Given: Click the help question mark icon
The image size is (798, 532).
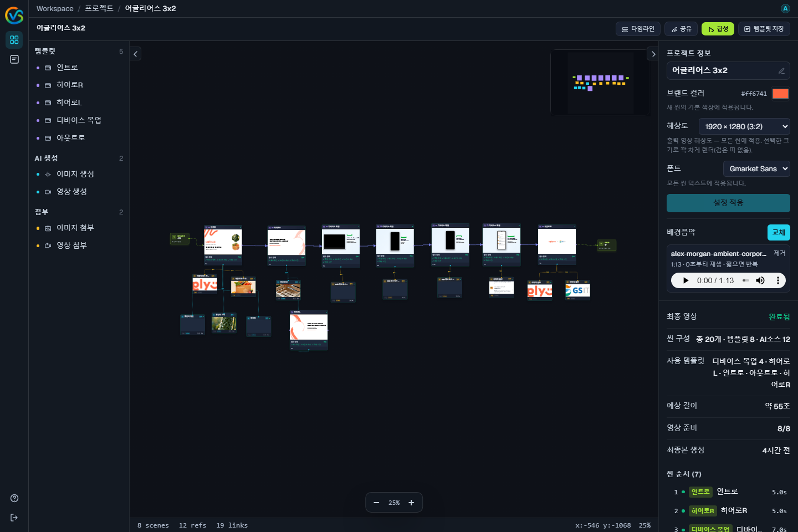Looking at the screenshot, I should pyautogui.click(x=14, y=498).
